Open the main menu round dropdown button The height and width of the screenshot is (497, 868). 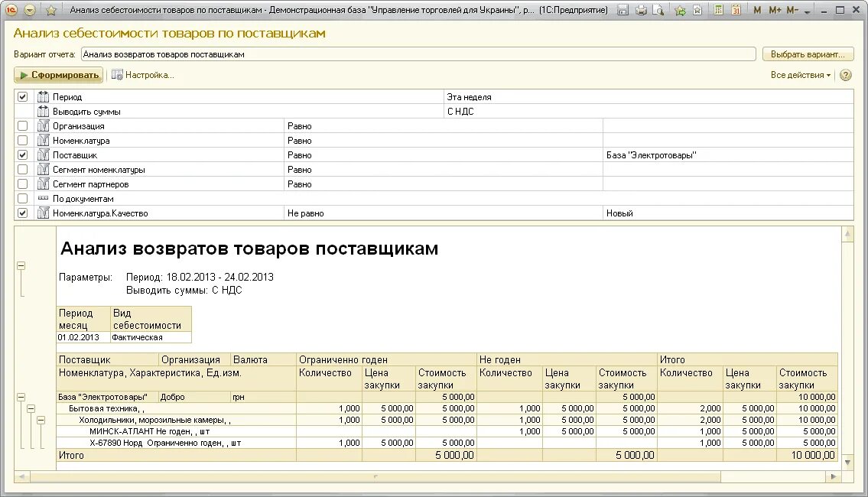(30, 10)
